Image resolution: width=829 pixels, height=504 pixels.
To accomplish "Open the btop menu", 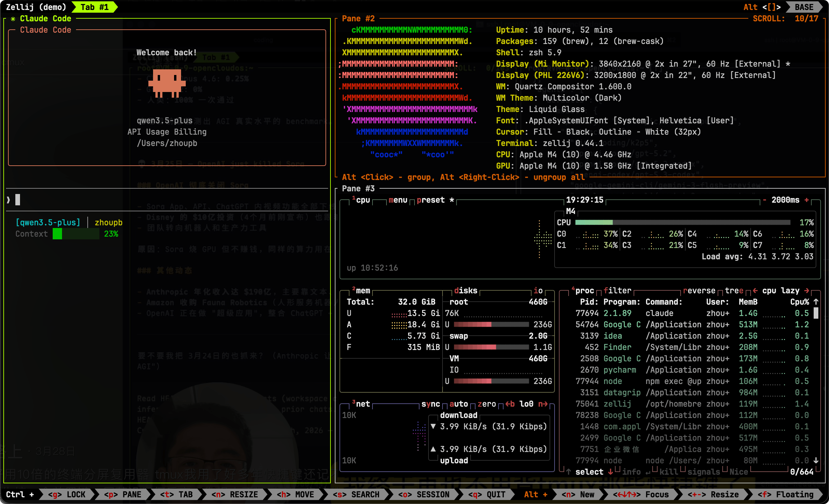I will coord(398,200).
